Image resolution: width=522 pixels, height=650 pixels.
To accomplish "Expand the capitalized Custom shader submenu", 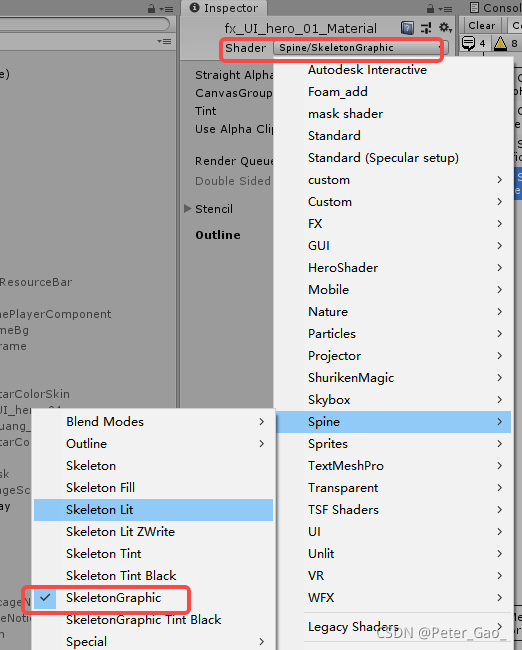I will point(393,202).
